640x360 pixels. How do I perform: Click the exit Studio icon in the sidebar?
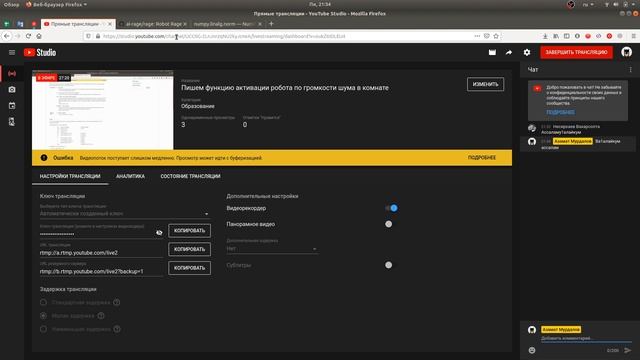(12, 122)
